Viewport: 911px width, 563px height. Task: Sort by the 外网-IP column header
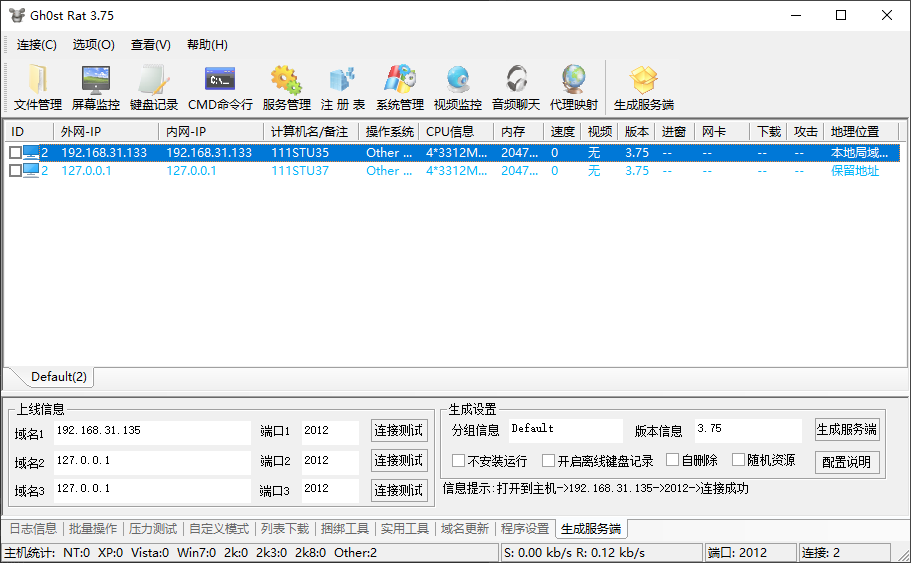106,132
